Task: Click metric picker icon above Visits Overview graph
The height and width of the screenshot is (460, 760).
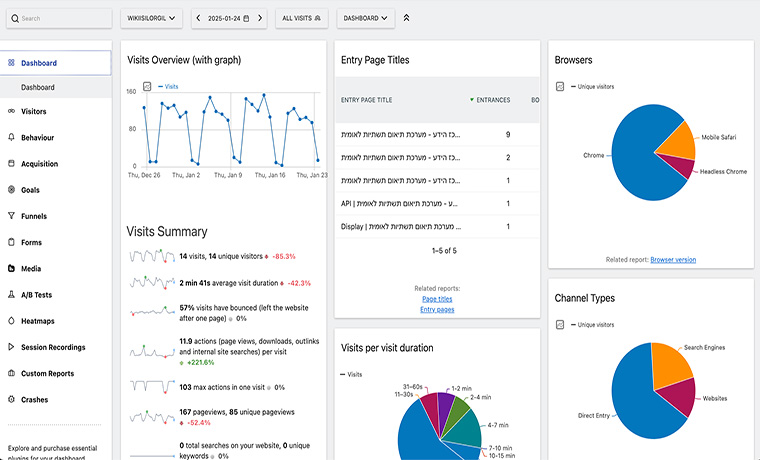Action: pos(147,87)
